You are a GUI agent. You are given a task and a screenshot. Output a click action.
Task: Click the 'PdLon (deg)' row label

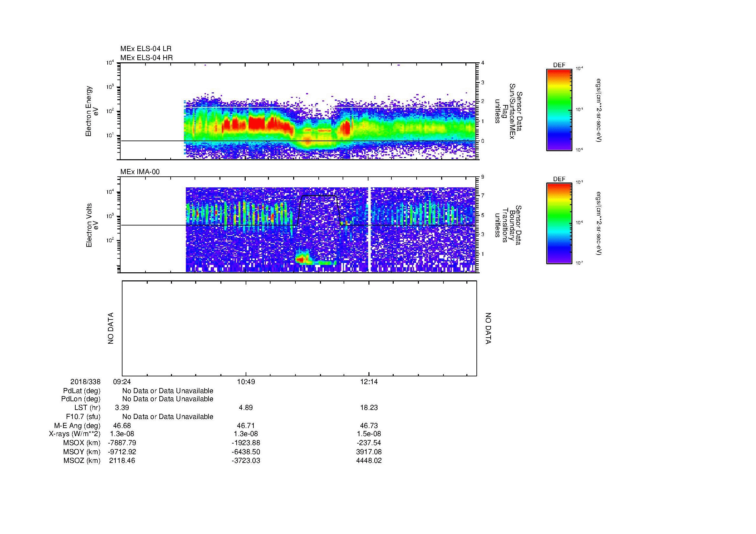click(x=81, y=399)
